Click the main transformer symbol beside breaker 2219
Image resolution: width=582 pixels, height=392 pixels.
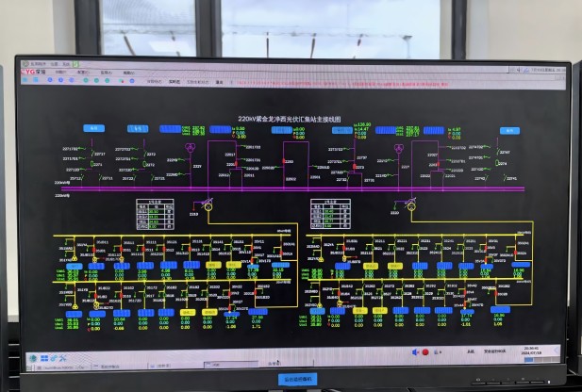pos(208,204)
